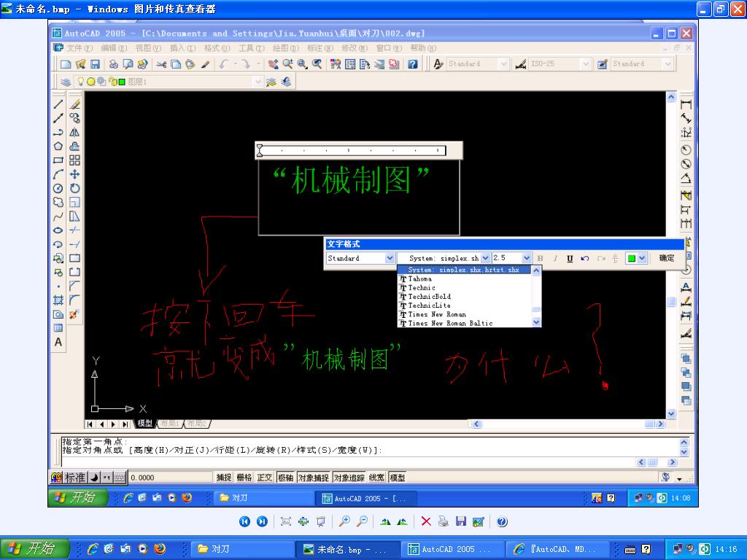This screenshot has width=747, height=560.
Task: Select AutoCAD Rectangle tool
Action: [58, 160]
